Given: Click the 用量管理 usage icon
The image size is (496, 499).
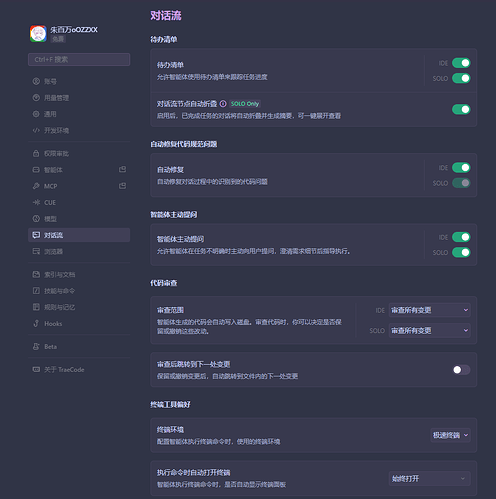Looking at the screenshot, I should coord(36,98).
